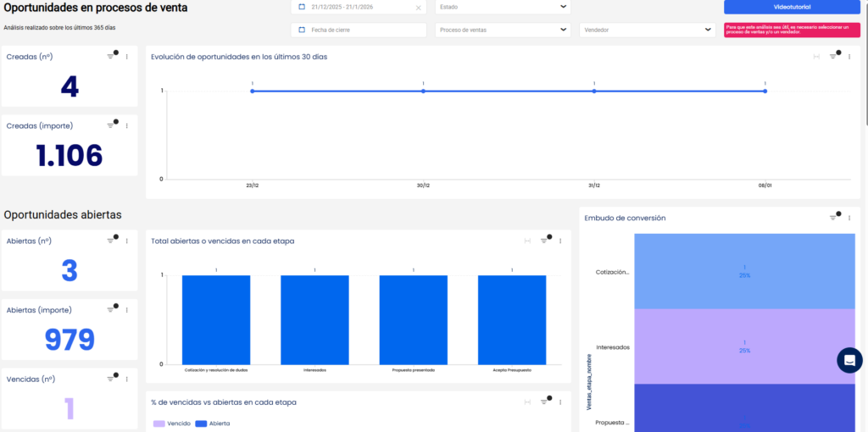Open filter icon on Creadas (nº) card
Image resolution: width=868 pixels, height=432 pixels.
(110, 57)
